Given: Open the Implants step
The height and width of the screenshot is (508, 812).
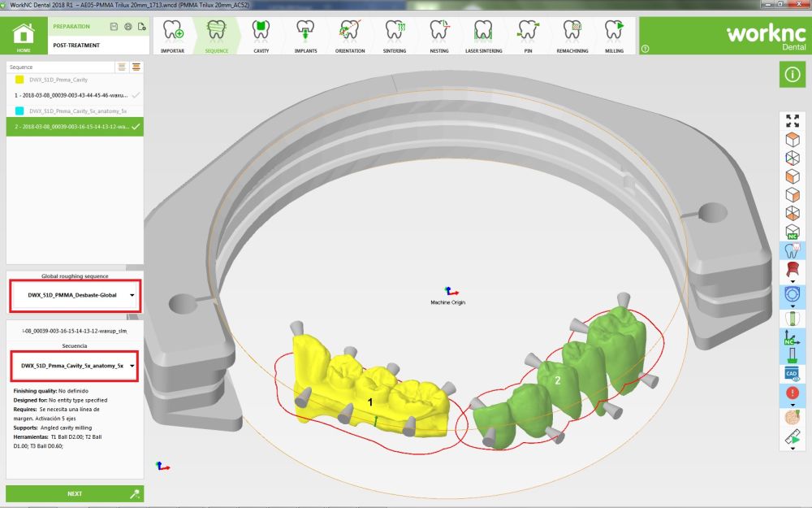Looking at the screenshot, I should pyautogui.click(x=305, y=37).
